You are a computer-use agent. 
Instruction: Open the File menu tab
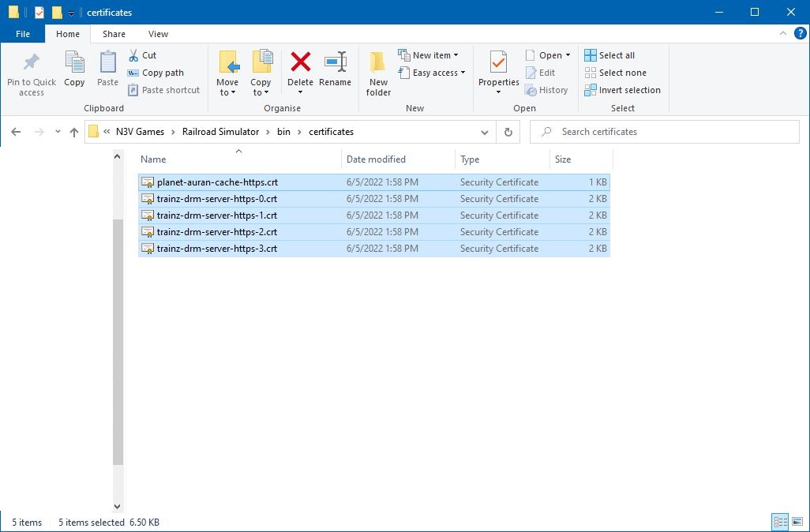(23, 34)
